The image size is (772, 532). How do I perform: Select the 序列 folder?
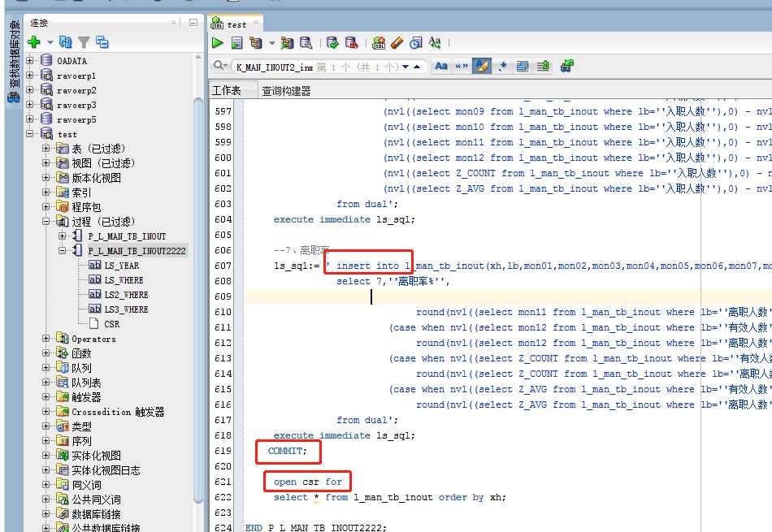click(81, 441)
